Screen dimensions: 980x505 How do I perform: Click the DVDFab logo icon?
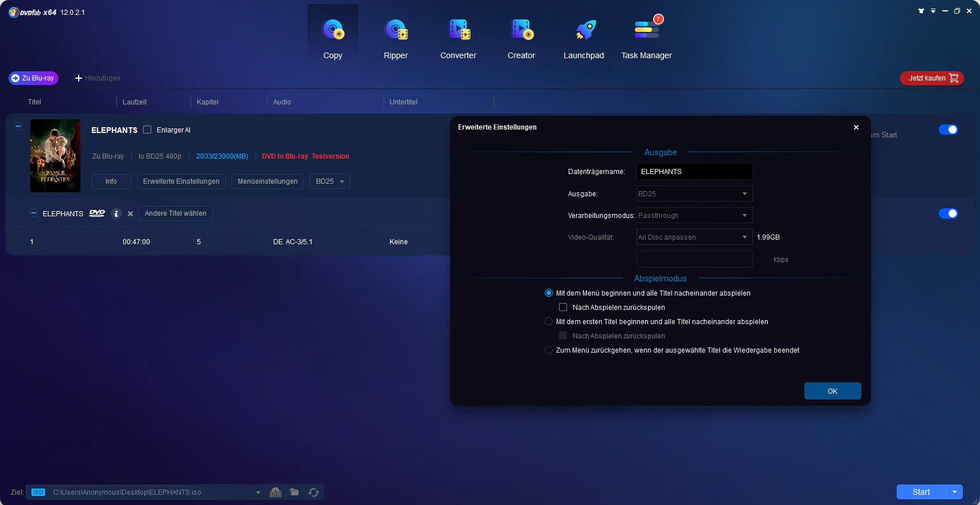pyautogui.click(x=14, y=12)
